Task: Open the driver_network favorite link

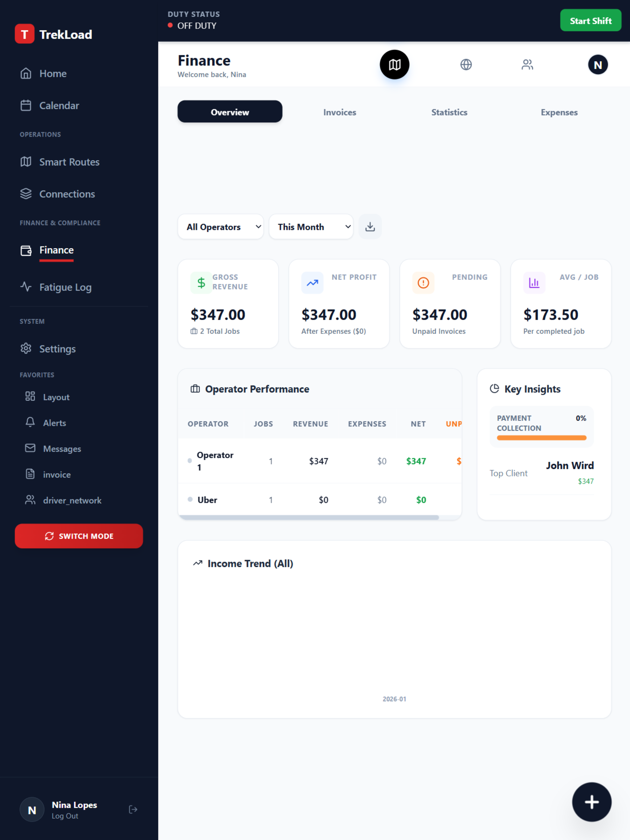Action: [x=79, y=500]
